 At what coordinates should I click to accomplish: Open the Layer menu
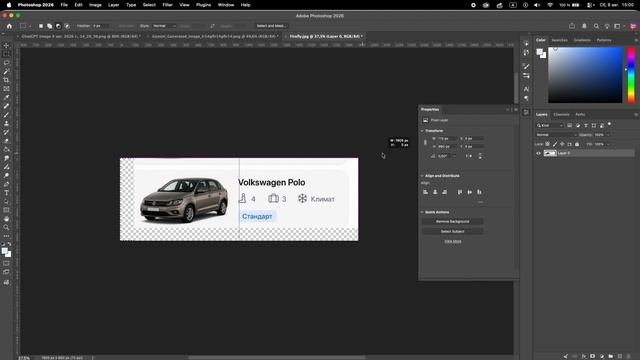click(113, 5)
